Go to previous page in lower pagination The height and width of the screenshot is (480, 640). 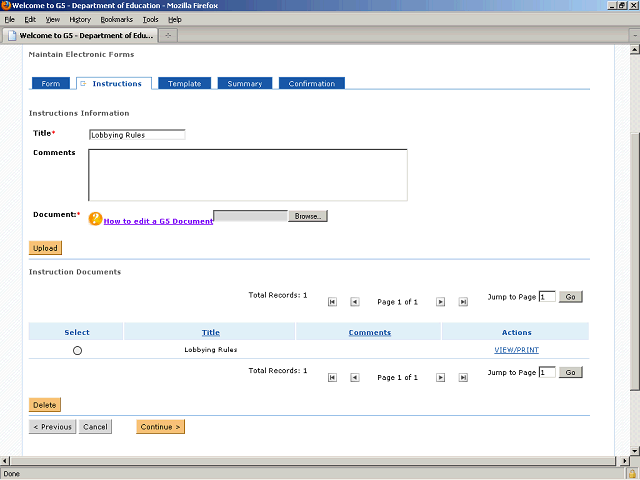click(355, 378)
